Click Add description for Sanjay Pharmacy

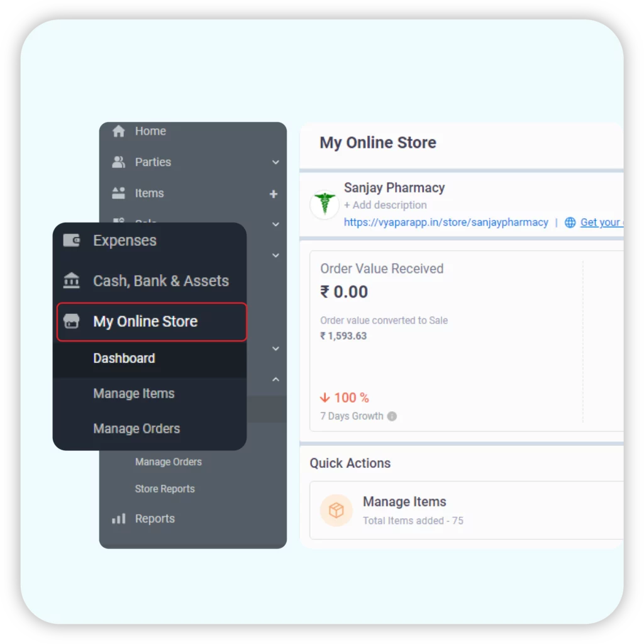[386, 205]
